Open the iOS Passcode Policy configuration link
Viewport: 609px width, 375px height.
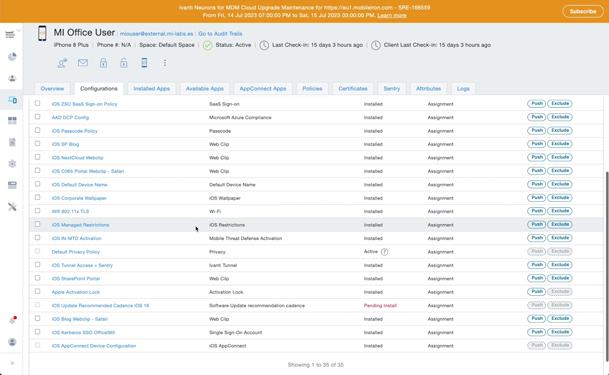[x=74, y=131]
